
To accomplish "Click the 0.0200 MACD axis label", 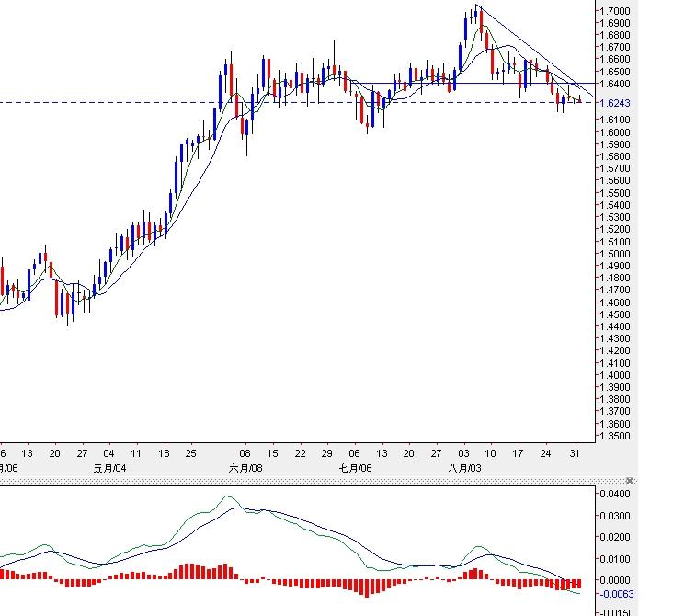I will pyautogui.click(x=615, y=537).
